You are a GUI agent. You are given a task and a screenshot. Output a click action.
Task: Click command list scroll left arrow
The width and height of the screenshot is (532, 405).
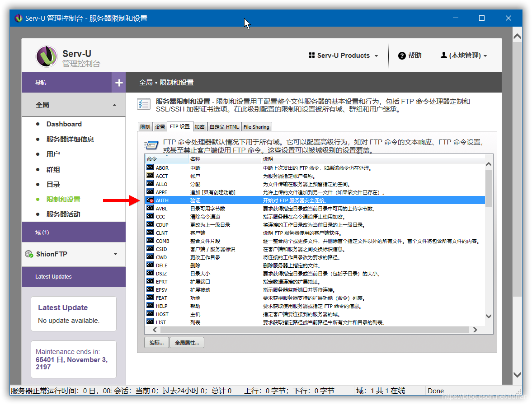[x=155, y=330]
